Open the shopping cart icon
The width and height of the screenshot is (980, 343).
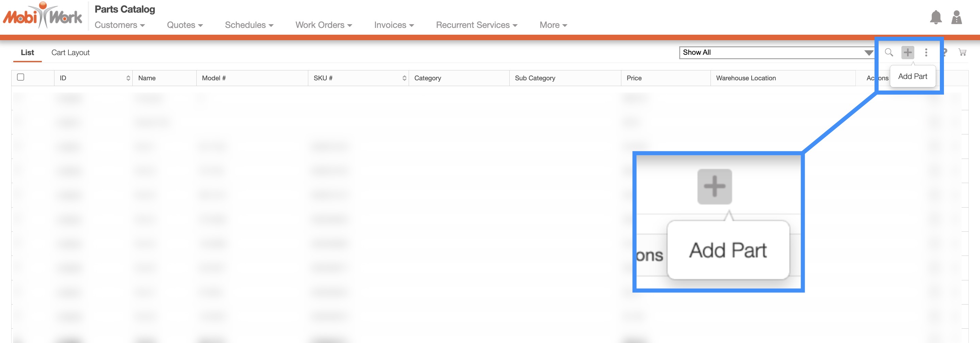[962, 52]
